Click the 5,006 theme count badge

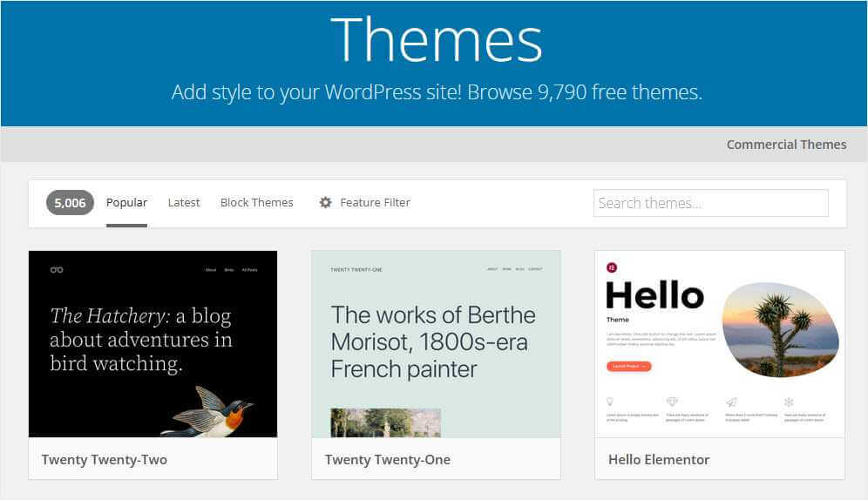[x=70, y=203]
